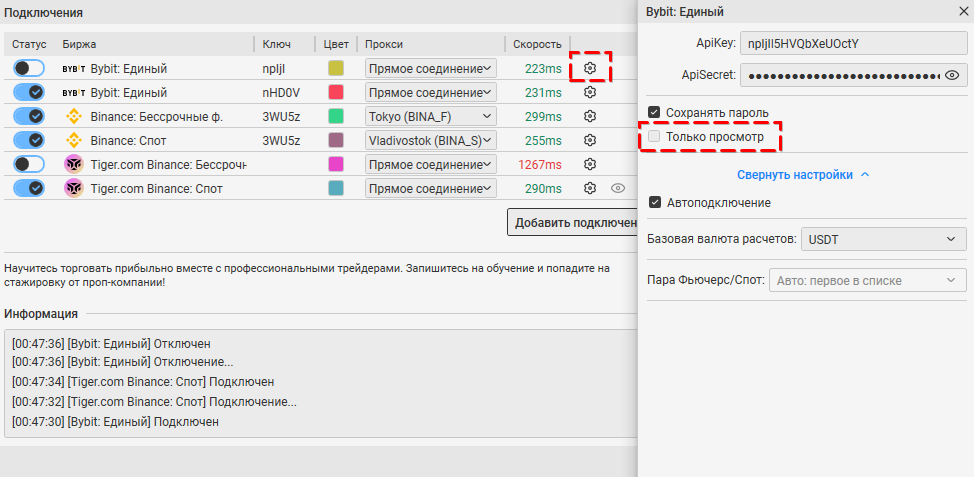Open settings gear for Binance: Спот

pyautogui.click(x=590, y=140)
